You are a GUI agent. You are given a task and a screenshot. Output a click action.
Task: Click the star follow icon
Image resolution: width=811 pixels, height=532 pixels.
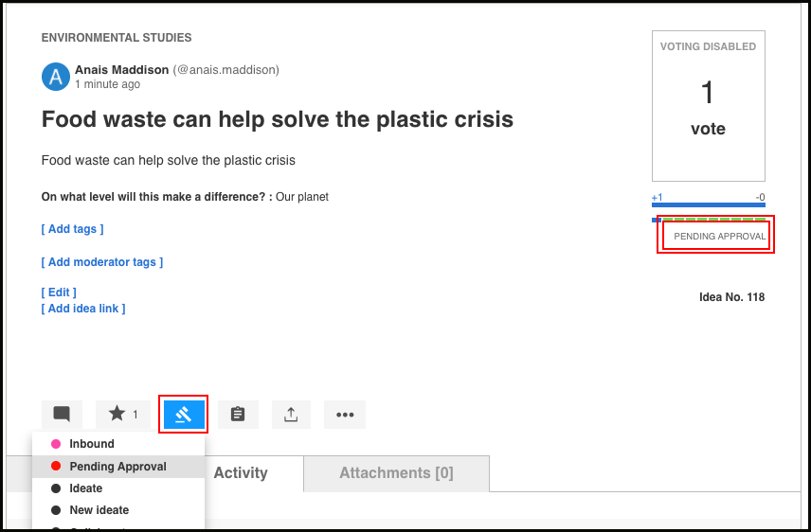[x=117, y=414]
